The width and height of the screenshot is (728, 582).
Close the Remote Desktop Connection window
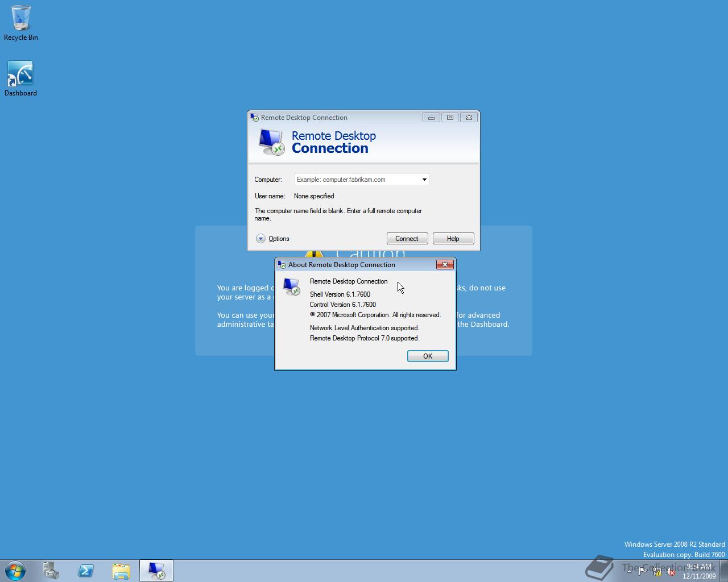click(469, 118)
